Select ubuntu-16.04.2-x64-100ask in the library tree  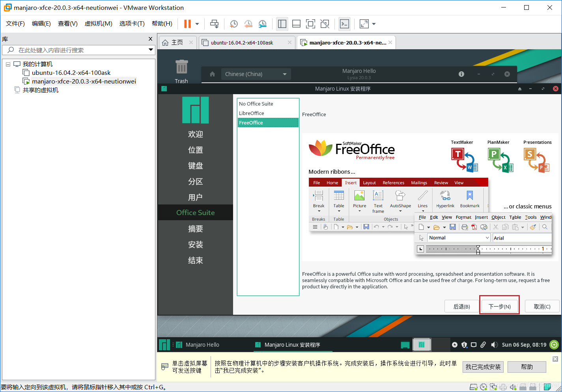click(71, 72)
